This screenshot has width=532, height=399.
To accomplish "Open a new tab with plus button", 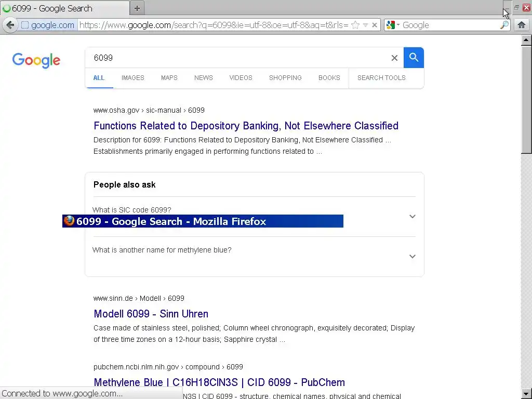I will tap(137, 8).
